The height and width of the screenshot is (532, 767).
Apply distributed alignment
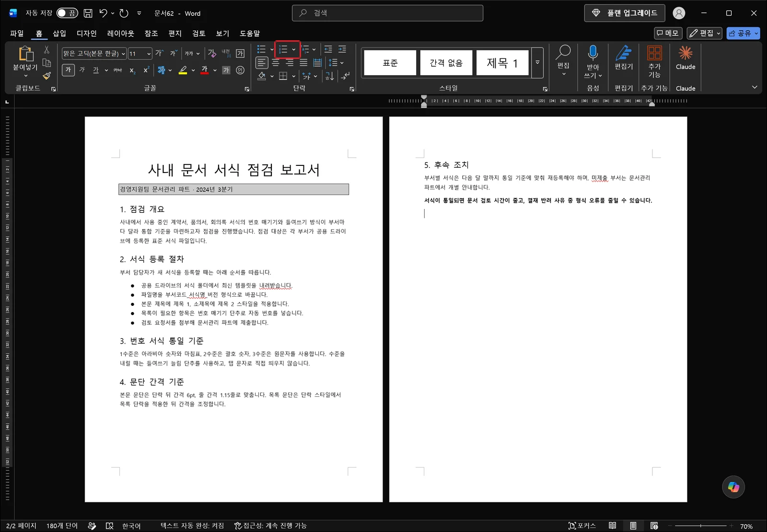[x=317, y=63]
